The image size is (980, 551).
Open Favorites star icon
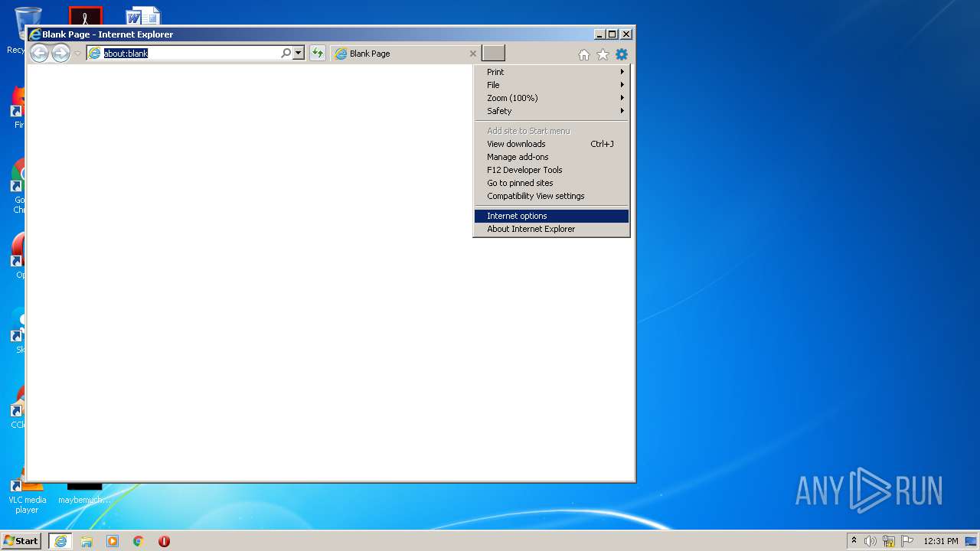603,54
